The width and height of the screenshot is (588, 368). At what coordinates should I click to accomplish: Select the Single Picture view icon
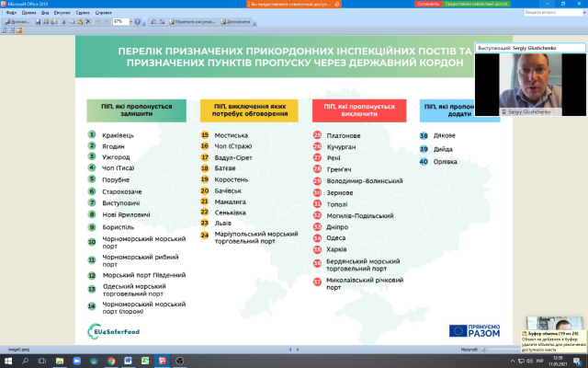tap(19, 30)
